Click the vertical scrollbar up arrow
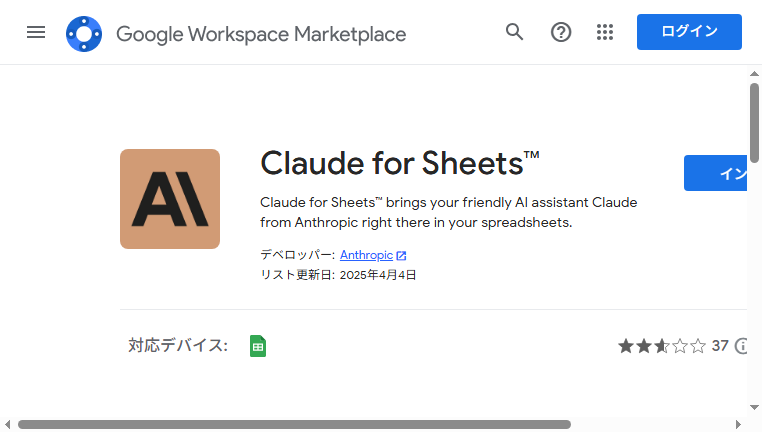This screenshot has width=762, height=432. point(754,74)
